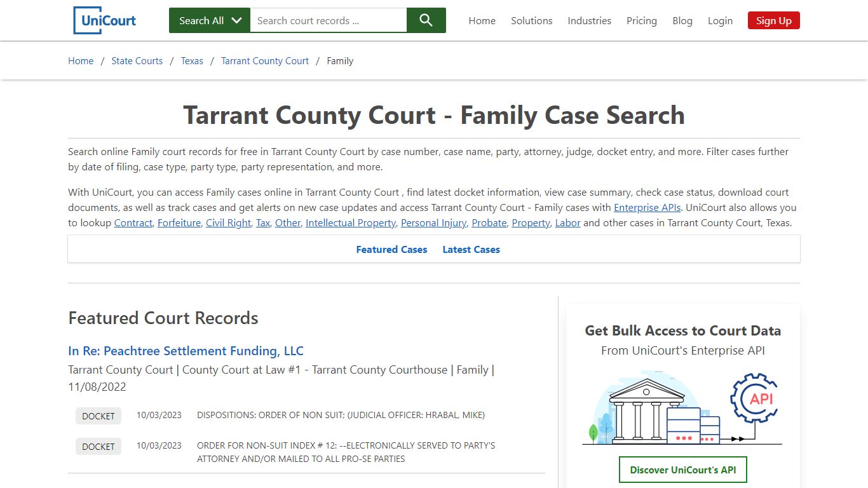Image resolution: width=868 pixels, height=488 pixels.
Task: Open the Labor cases link
Action: 568,223
